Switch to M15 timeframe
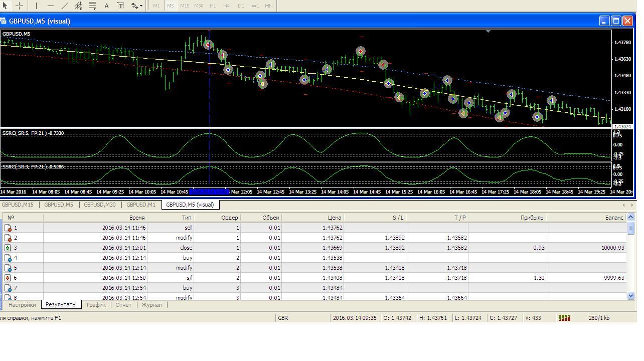 [x=185, y=6]
